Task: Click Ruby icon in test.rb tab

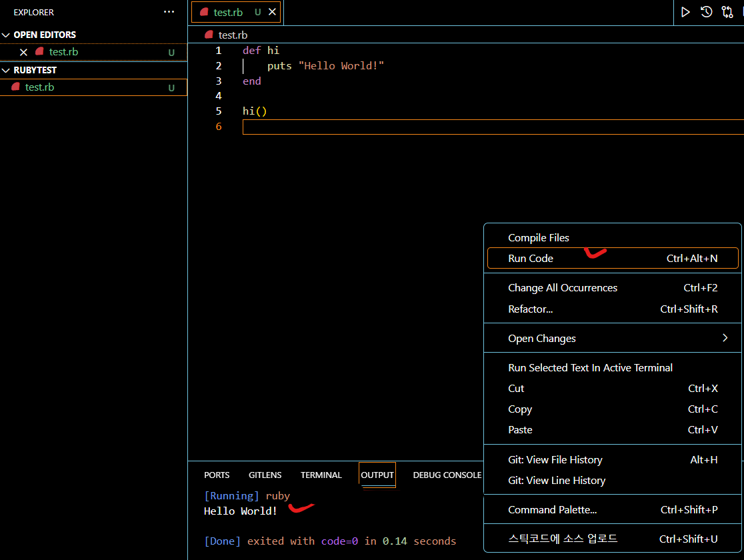Action: click(204, 12)
